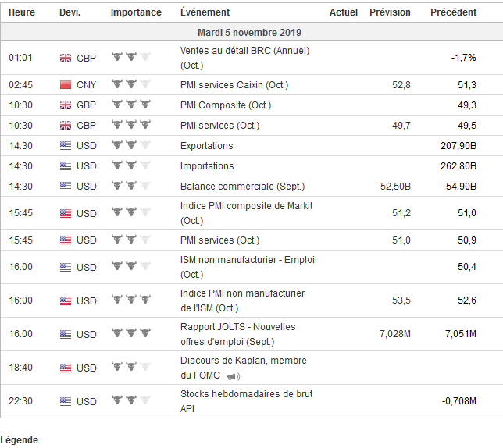Click the UK flag in the PMI Composite row
This screenshot has width=503, height=448.
pyautogui.click(x=66, y=105)
